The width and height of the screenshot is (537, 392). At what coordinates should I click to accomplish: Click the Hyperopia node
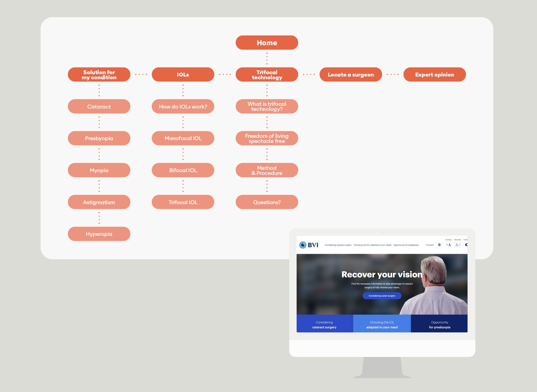[x=99, y=234]
